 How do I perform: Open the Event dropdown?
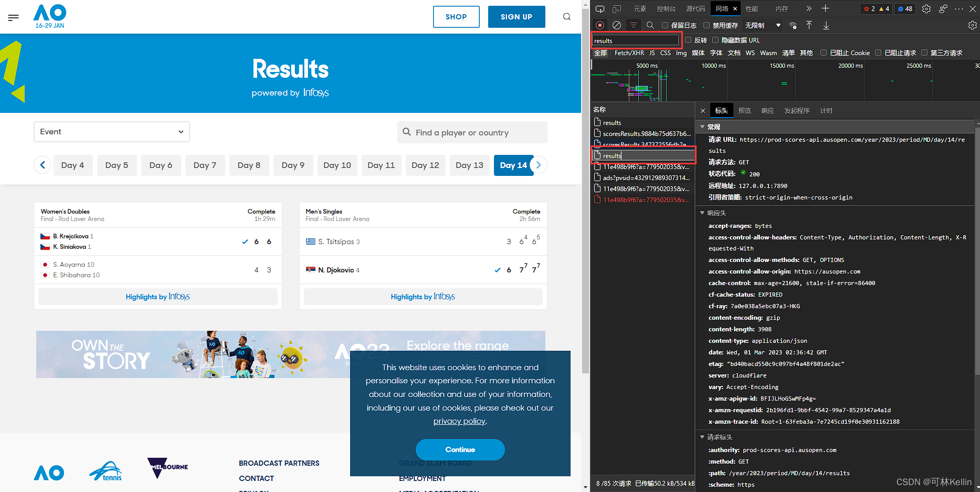click(x=112, y=132)
